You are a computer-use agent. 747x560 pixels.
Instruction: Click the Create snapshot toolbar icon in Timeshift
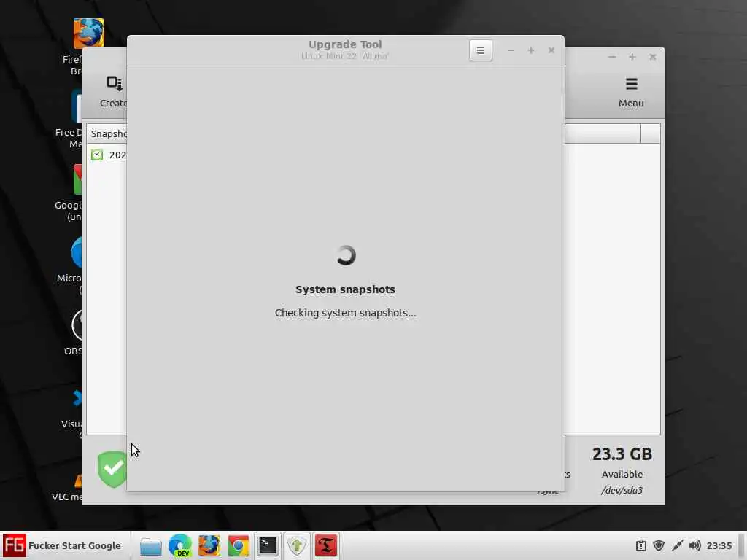click(114, 93)
